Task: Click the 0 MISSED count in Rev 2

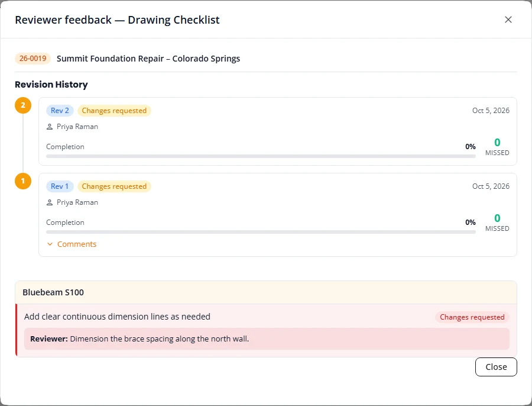Action: coord(497,146)
